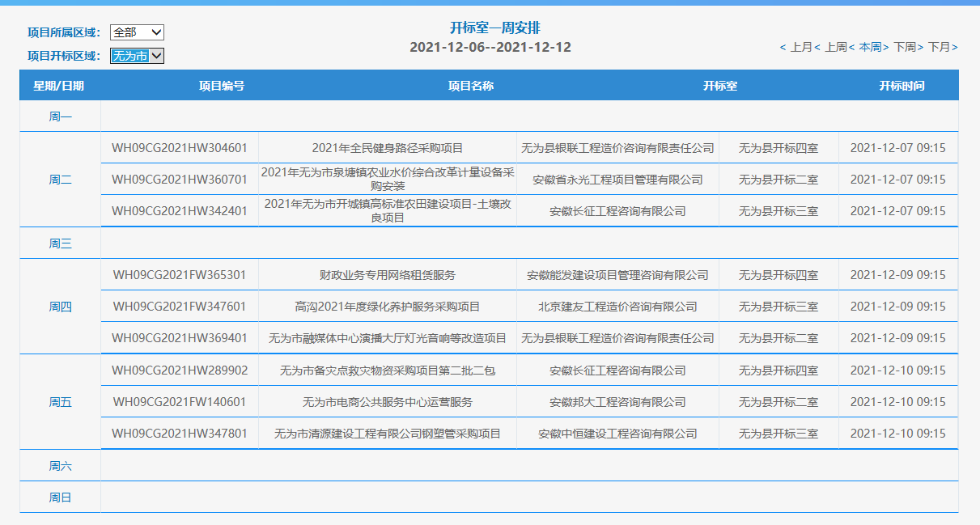
Task: Open 财政业务专用网络租赁服务 project entry
Action: click(388, 275)
